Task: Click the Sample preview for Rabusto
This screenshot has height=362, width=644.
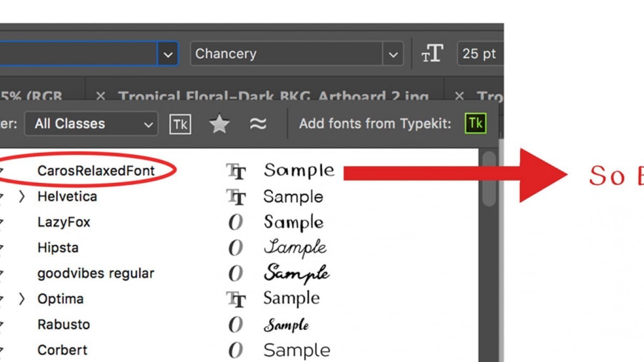Action: point(287,325)
